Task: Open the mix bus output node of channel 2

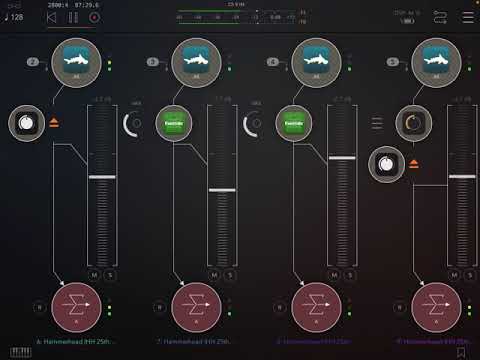Action: pyautogui.click(x=76, y=307)
